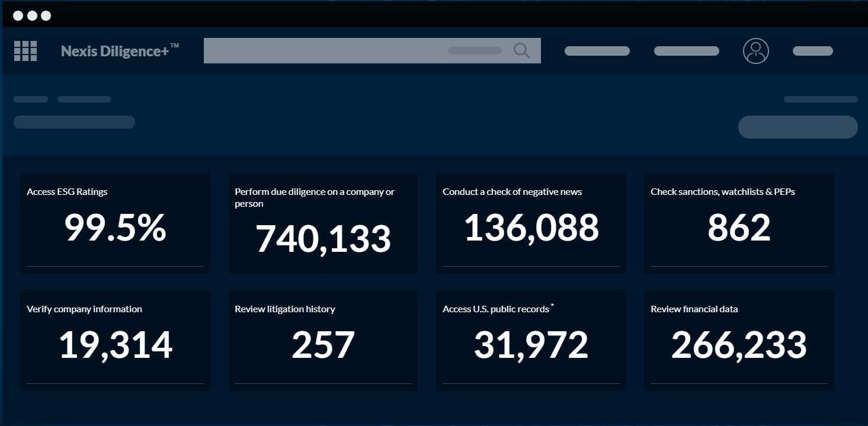Open Check sanctions, watchlists & PEPs card

(739, 223)
